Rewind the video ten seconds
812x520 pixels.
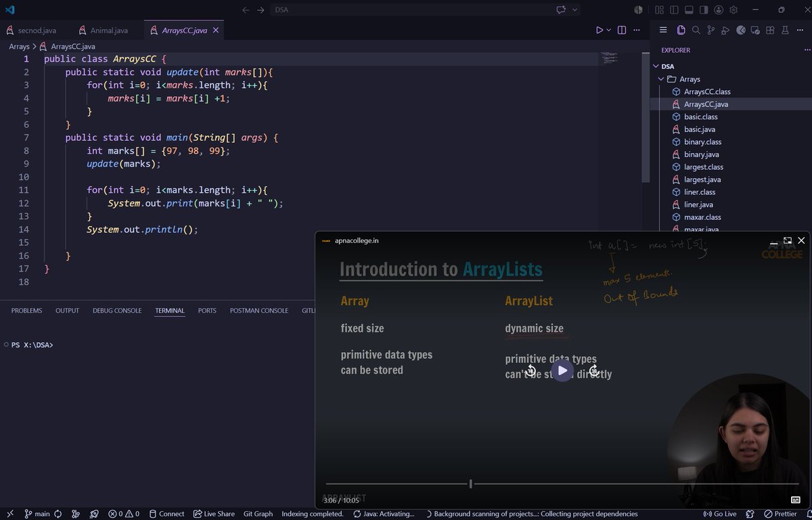point(531,370)
